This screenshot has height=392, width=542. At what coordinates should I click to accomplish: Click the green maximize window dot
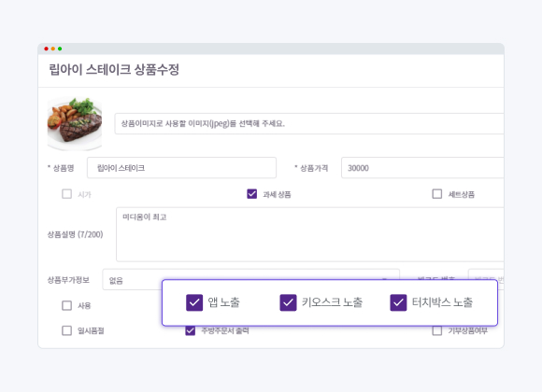(60, 49)
